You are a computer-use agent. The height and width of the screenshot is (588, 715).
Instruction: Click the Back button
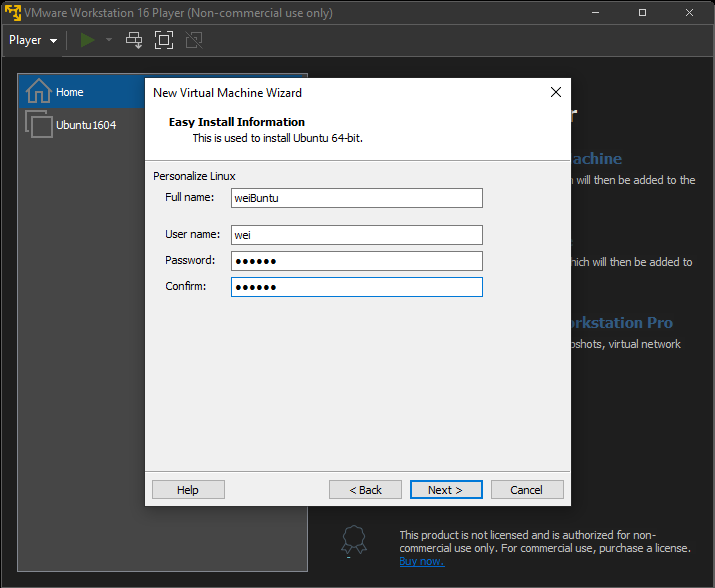tap(365, 489)
